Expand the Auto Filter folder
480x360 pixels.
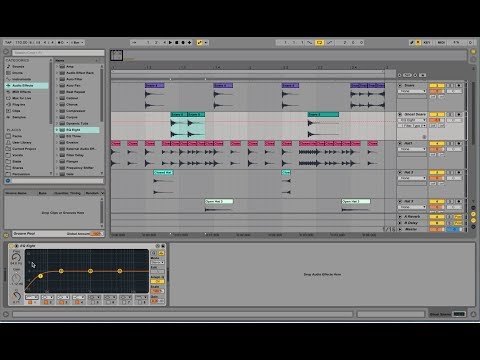point(57,79)
